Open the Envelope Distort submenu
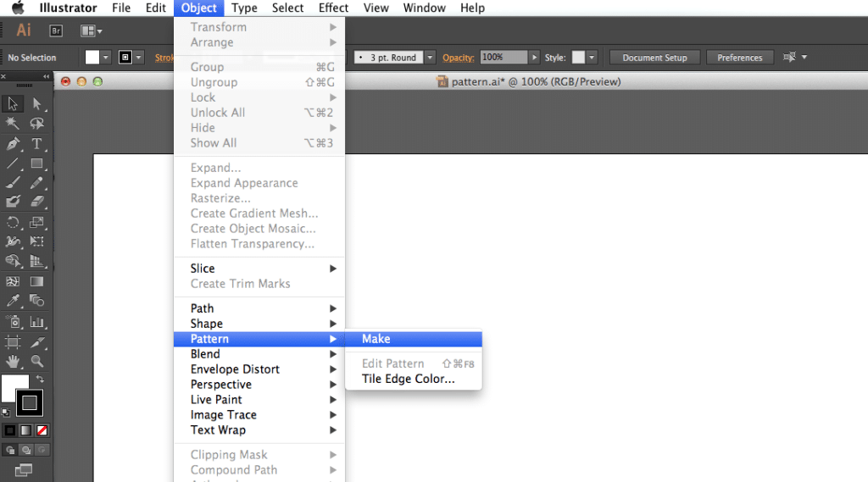Viewport: 868px width, 482px height. (235, 369)
